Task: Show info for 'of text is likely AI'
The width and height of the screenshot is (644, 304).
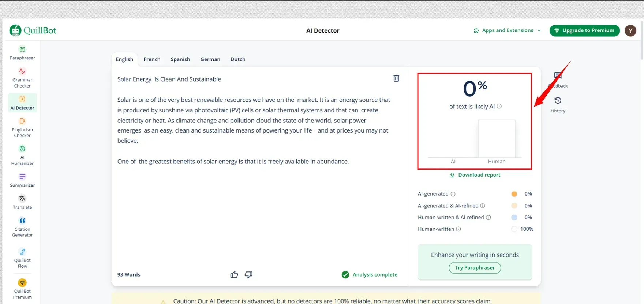Action: pos(499,106)
